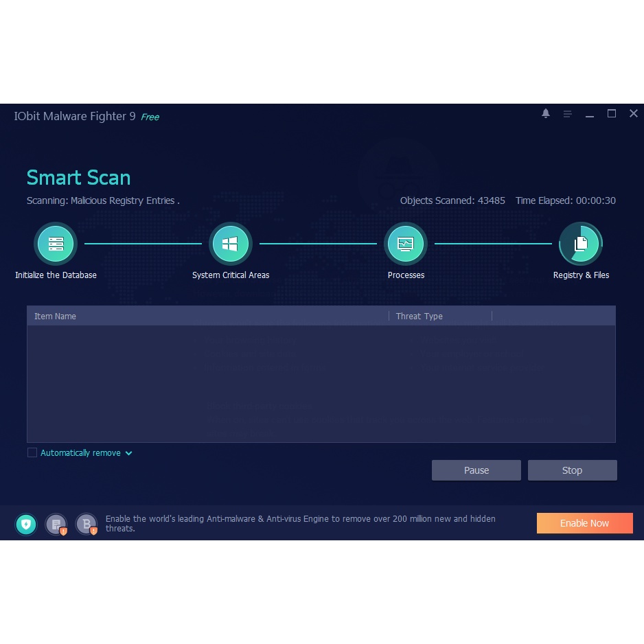The width and height of the screenshot is (644, 644).
Task: Click the Free edition label in title
Action: [x=150, y=117]
